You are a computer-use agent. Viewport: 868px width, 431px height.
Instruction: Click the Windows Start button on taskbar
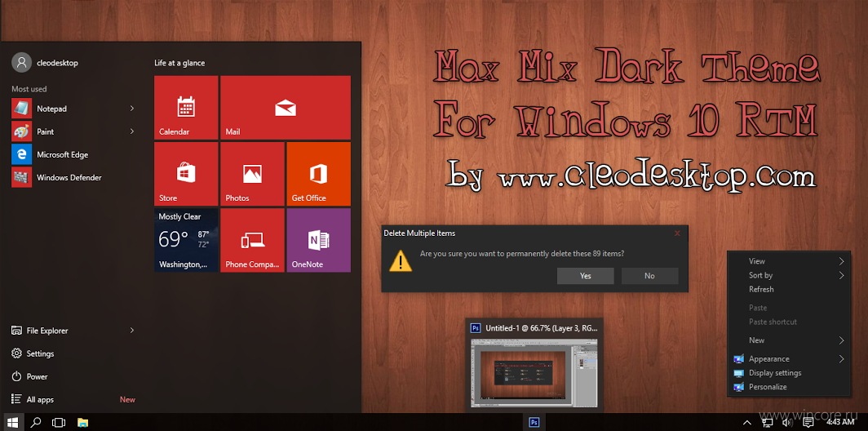point(12,422)
